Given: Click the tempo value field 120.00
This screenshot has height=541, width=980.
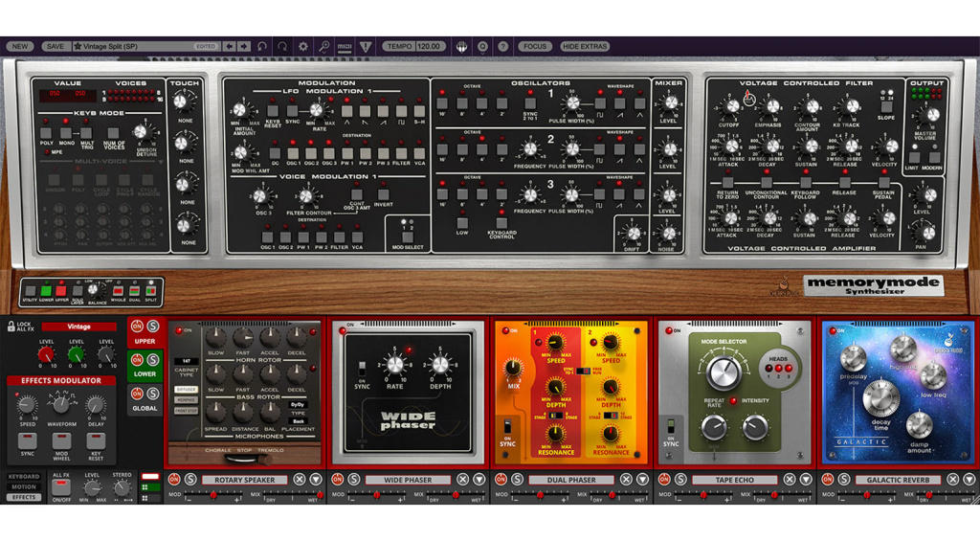Looking at the screenshot, I should tap(429, 46).
